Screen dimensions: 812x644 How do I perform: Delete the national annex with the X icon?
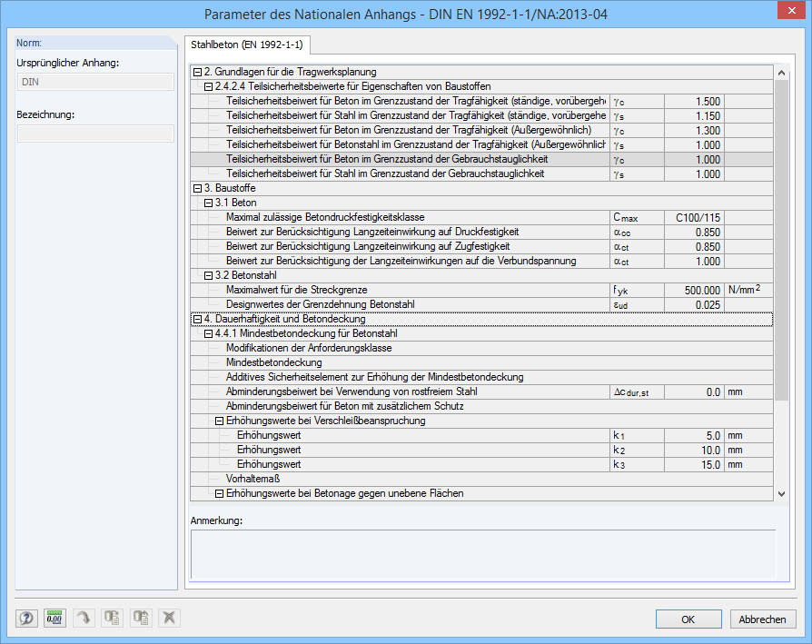pos(169,618)
